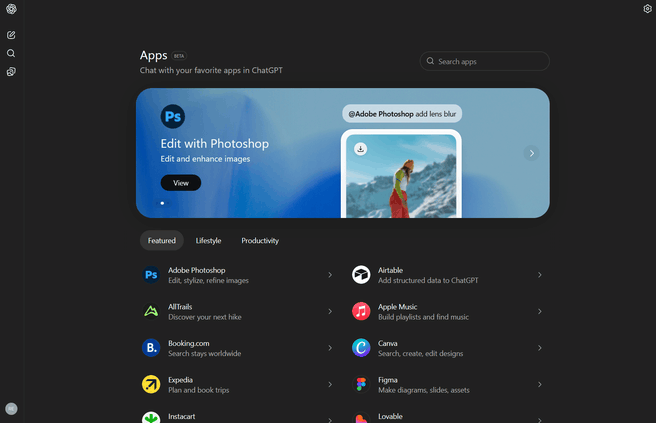The height and width of the screenshot is (423, 656).
Task: Select the Featured tab
Action: point(161,241)
